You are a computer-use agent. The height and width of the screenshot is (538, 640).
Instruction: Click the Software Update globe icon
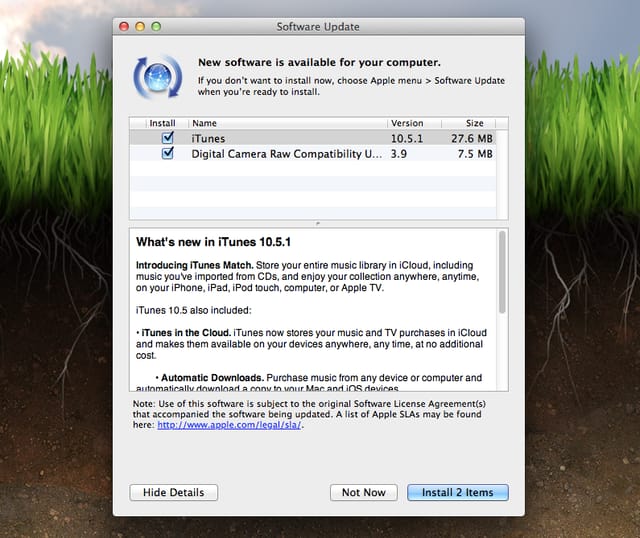[x=158, y=77]
